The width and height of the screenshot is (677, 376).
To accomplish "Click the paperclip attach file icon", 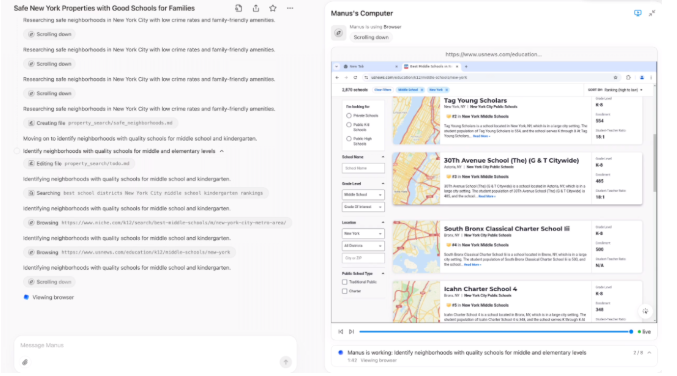I will pyautogui.click(x=25, y=362).
